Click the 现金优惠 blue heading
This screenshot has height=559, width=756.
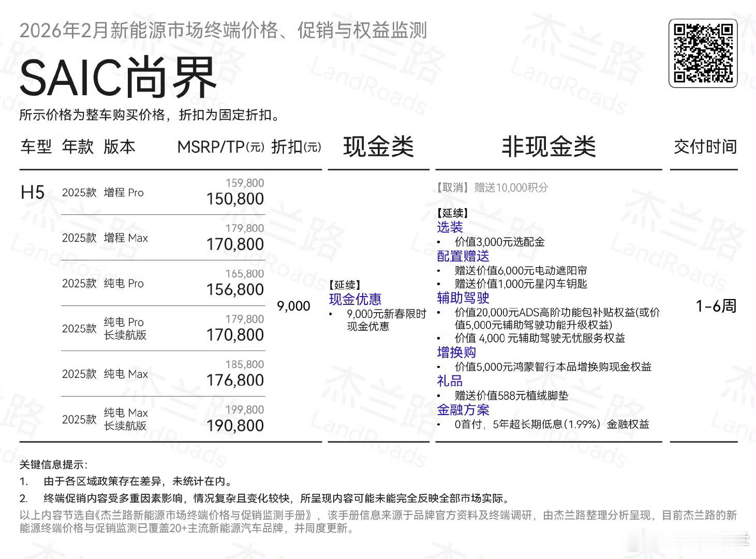355,299
